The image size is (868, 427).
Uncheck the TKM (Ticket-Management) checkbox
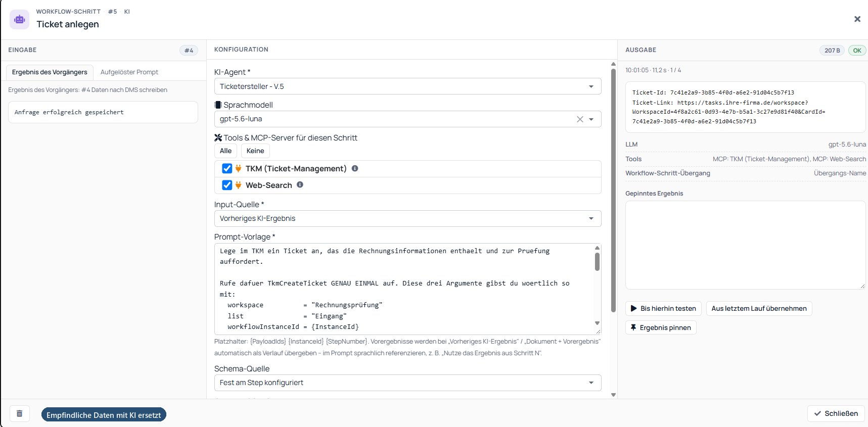click(227, 168)
